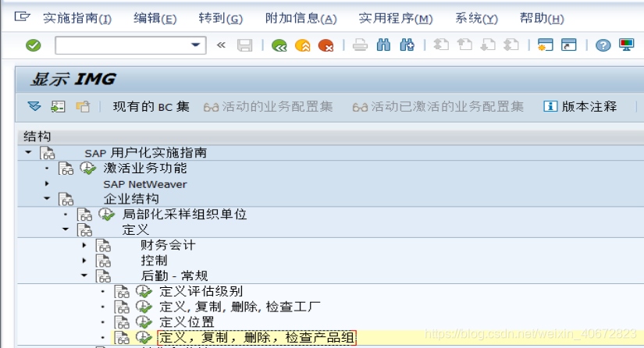Viewport: 644px width, 348px height.
Task: Select the 定义，复制，删除，检查产品组 tree entry
Action: (x=257, y=338)
